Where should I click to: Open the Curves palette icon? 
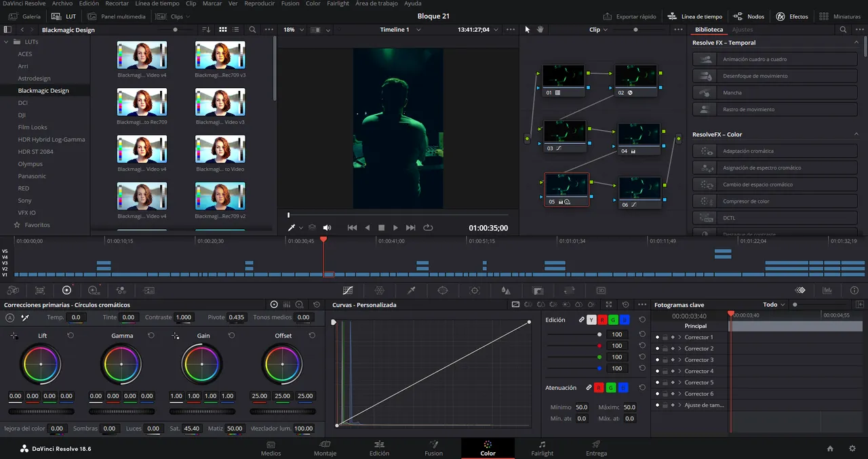click(x=348, y=290)
